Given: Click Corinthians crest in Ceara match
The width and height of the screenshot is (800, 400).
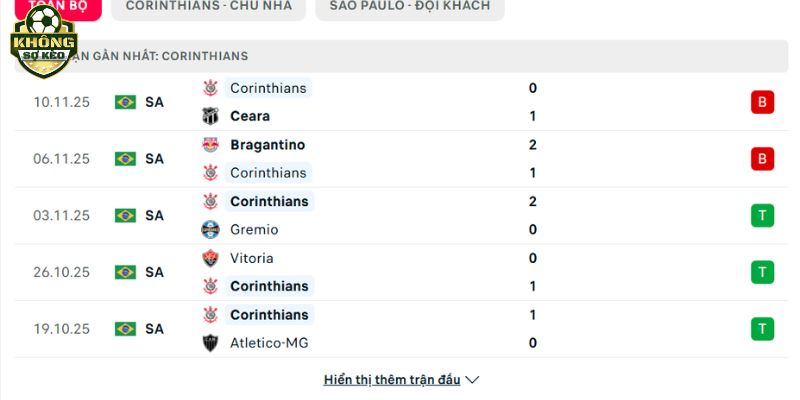Looking at the screenshot, I should pos(210,88).
